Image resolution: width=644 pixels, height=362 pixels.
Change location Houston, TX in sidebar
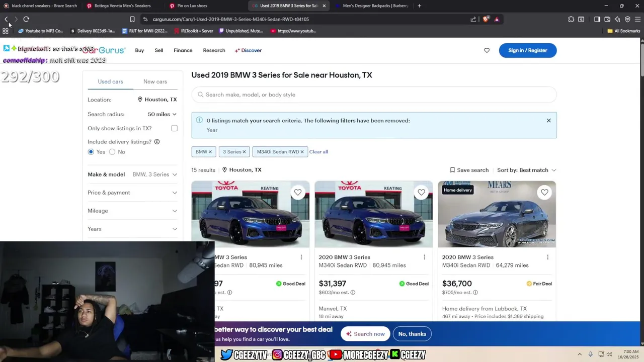pyautogui.click(x=157, y=100)
